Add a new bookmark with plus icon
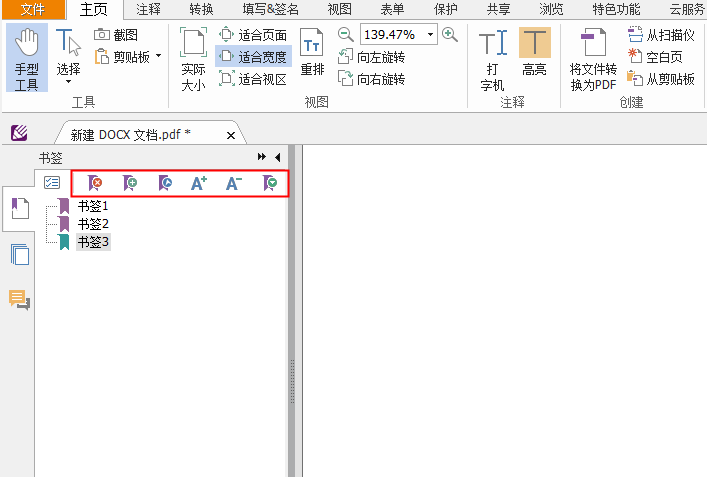This screenshot has height=477, width=707. click(130, 183)
